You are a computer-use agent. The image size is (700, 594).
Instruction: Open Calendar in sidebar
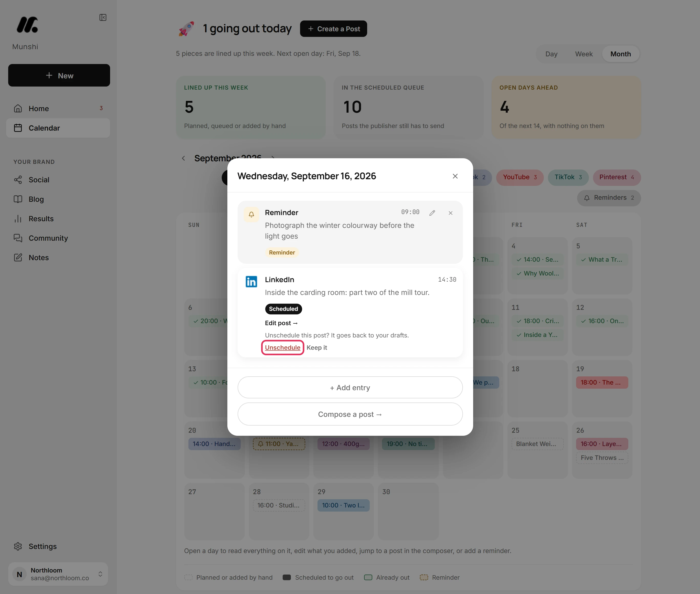(58, 128)
